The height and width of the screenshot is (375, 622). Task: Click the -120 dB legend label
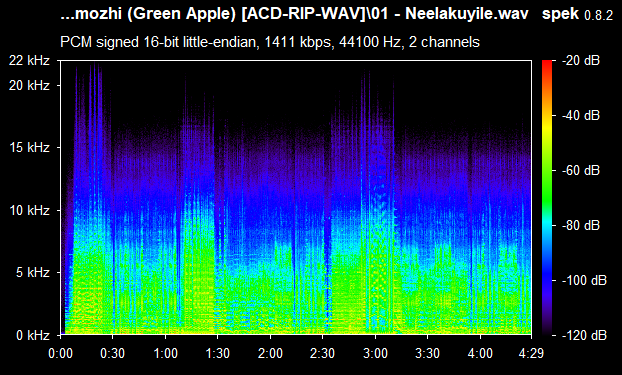click(584, 335)
